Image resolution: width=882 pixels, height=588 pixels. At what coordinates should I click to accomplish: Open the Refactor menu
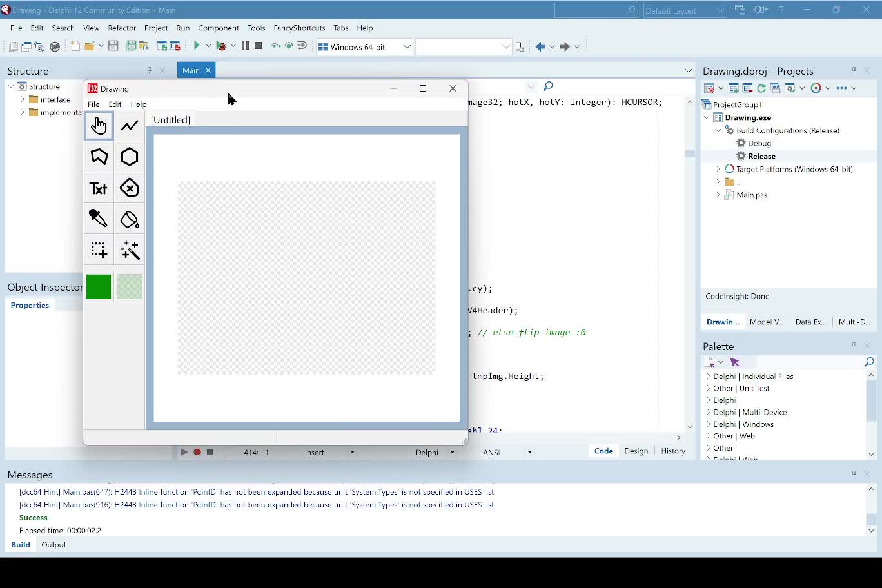pyautogui.click(x=122, y=28)
